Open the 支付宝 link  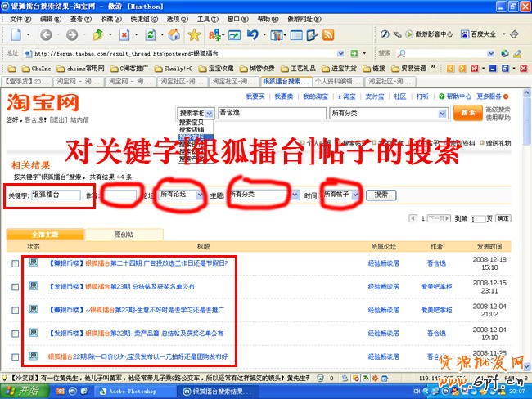375,96
